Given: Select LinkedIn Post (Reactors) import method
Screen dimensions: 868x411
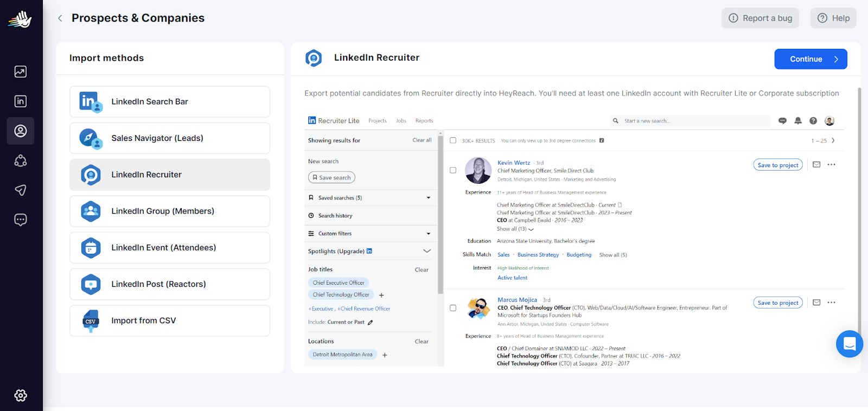Looking at the screenshot, I should [170, 284].
